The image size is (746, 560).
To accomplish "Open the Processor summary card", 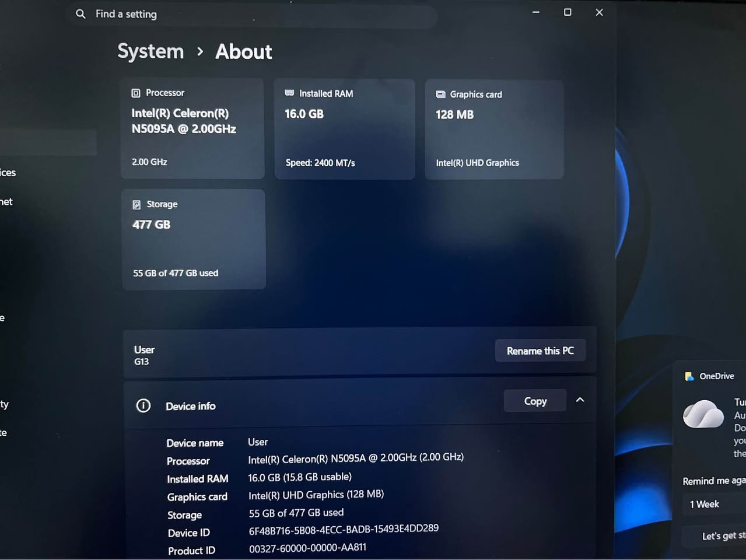I will [192, 128].
